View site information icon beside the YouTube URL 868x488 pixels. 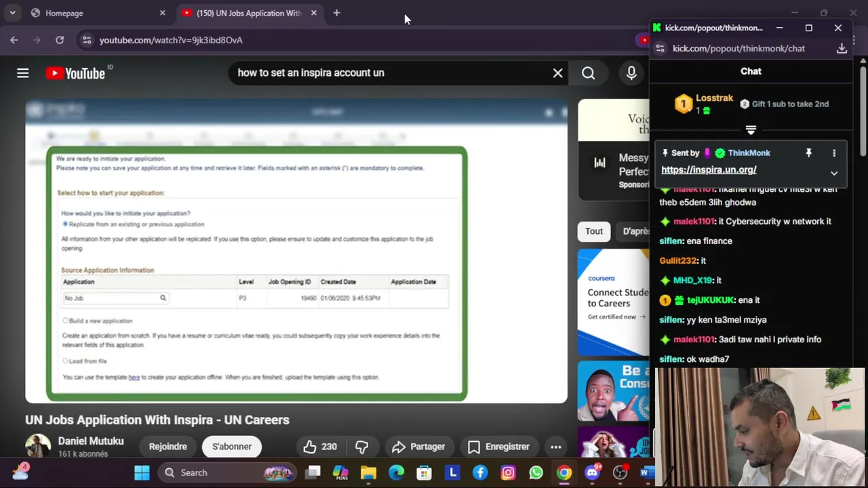tap(86, 40)
